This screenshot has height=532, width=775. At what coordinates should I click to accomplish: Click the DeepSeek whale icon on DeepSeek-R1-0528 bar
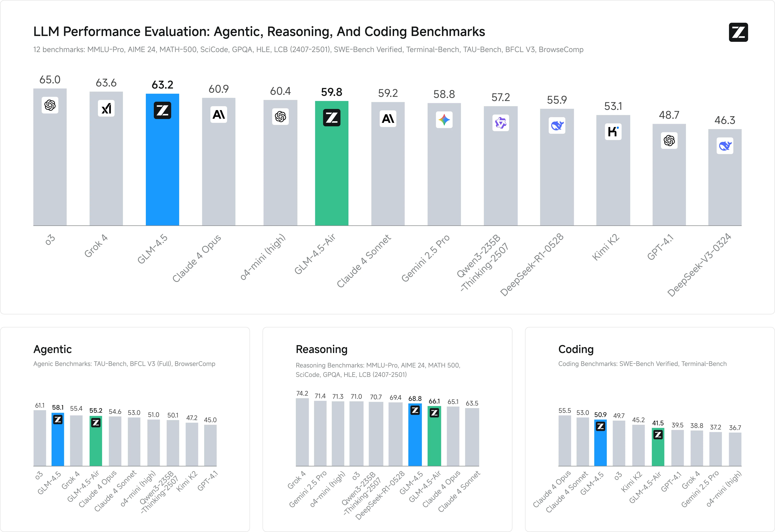pos(557,125)
